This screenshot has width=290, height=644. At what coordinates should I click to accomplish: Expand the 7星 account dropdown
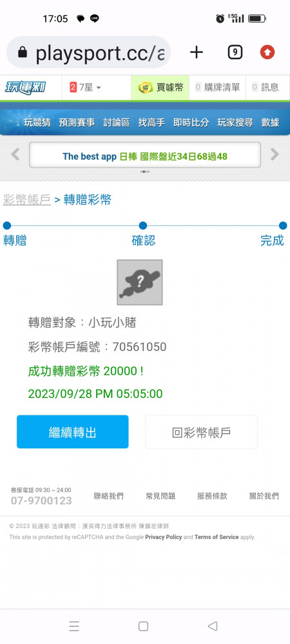[86, 88]
